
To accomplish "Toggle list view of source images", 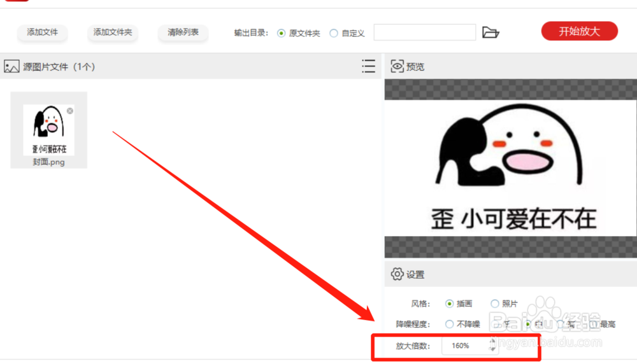I will point(368,66).
